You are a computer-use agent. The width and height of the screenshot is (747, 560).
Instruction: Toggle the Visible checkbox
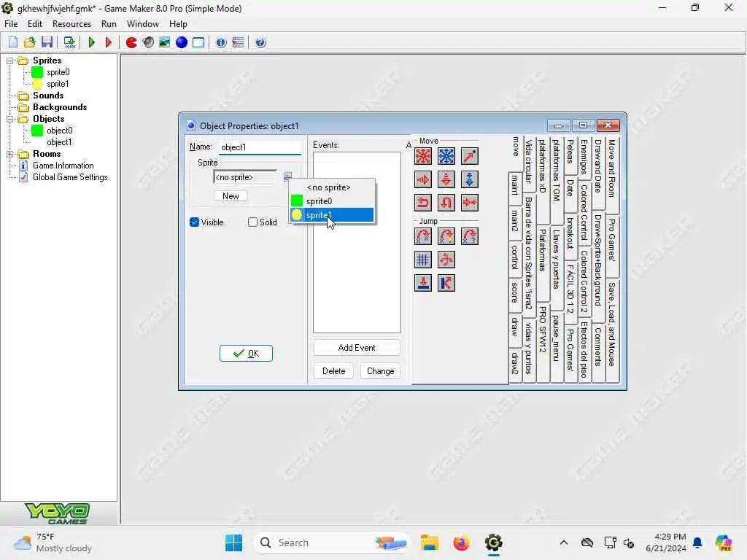click(x=194, y=222)
